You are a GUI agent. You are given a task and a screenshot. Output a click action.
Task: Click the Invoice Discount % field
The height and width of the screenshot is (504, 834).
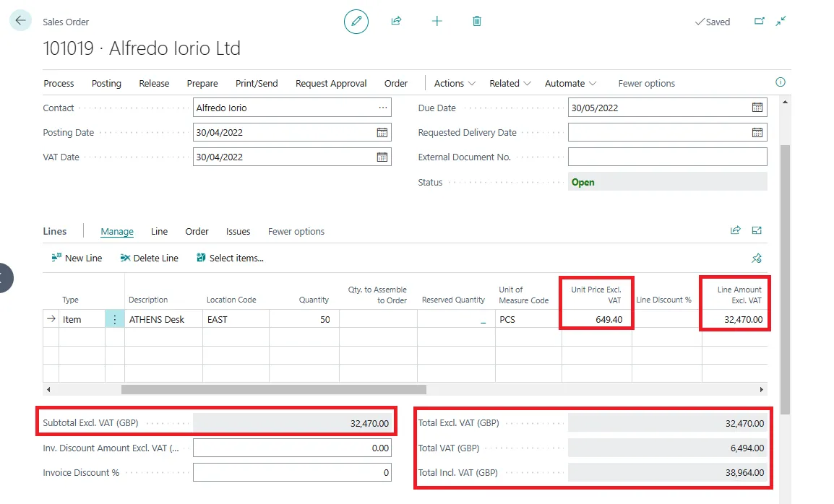coord(292,472)
